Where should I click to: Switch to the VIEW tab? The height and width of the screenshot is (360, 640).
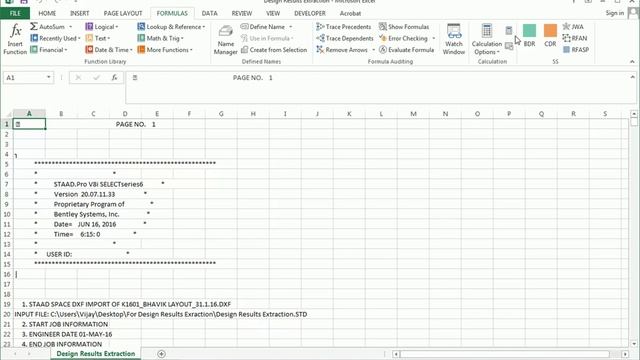click(273, 13)
